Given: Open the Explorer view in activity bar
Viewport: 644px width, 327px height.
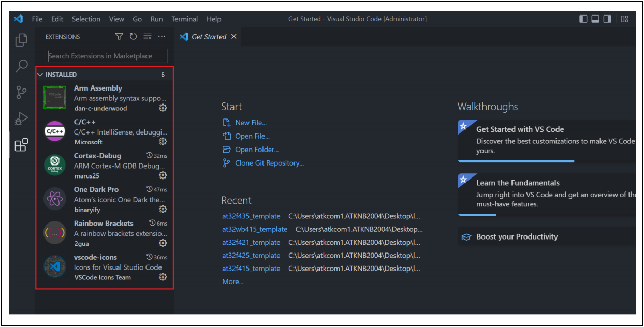Looking at the screenshot, I should point(21,40).
